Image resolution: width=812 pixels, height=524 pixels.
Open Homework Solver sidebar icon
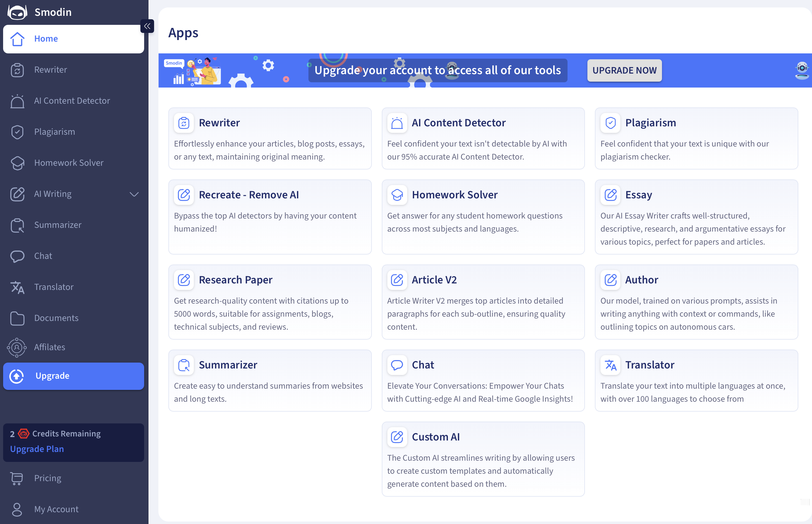point(17,163)
